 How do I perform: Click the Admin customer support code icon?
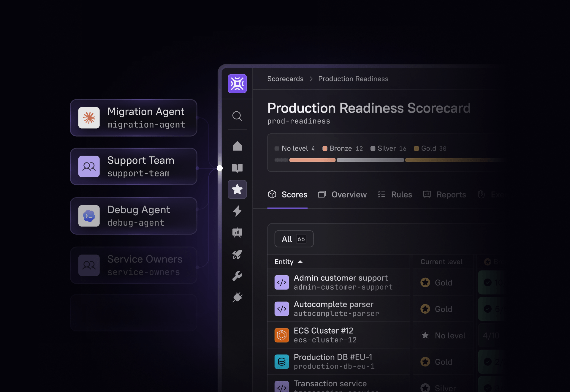pyautogui.click(x=282, y=282)
